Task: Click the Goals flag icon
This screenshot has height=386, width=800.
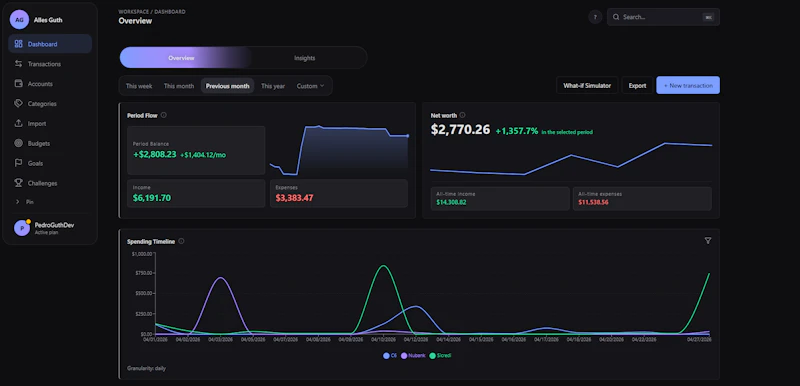Action: pos(18,163)
